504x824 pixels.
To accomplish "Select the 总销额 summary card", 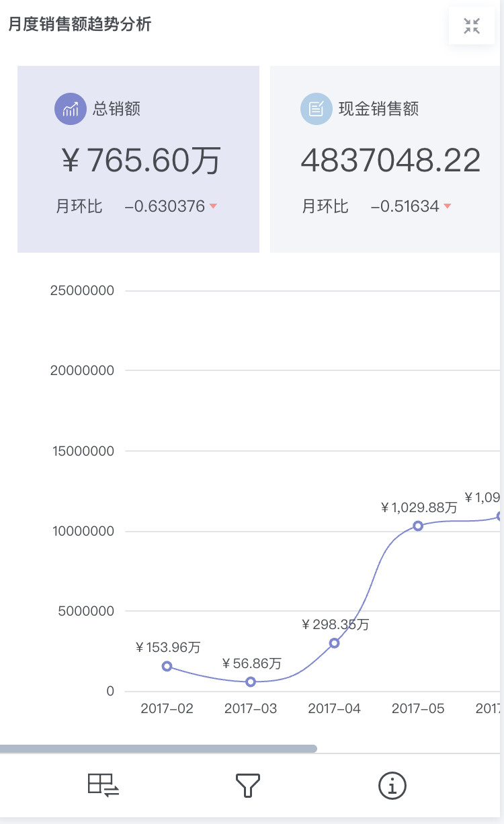I will coord(138,159).
